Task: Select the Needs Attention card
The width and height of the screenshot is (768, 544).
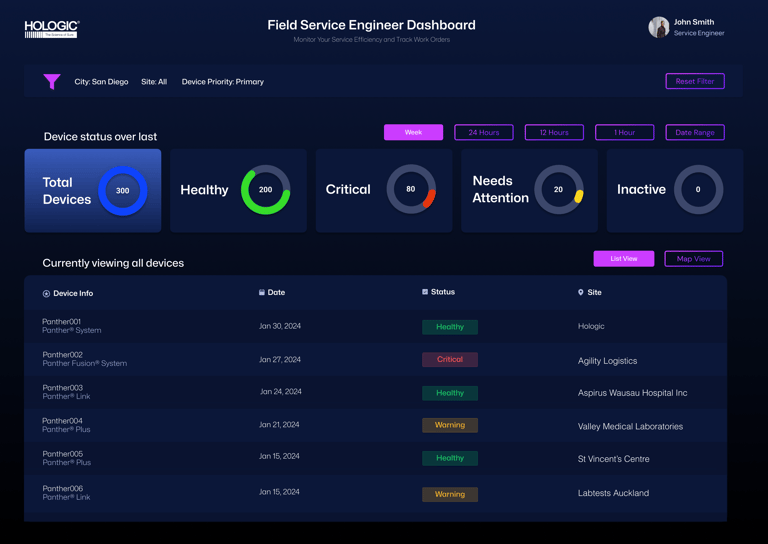Action: pos(529,190)
